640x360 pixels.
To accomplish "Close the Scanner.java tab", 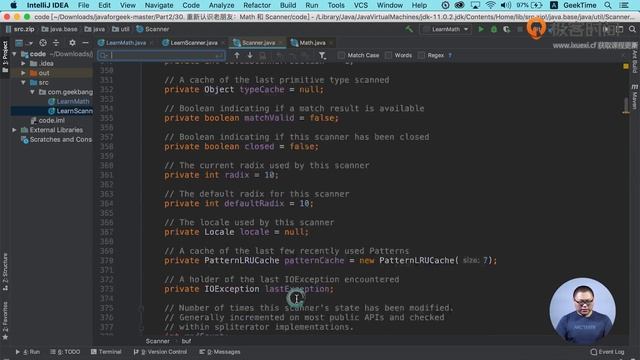I will (x=281, y=43).
